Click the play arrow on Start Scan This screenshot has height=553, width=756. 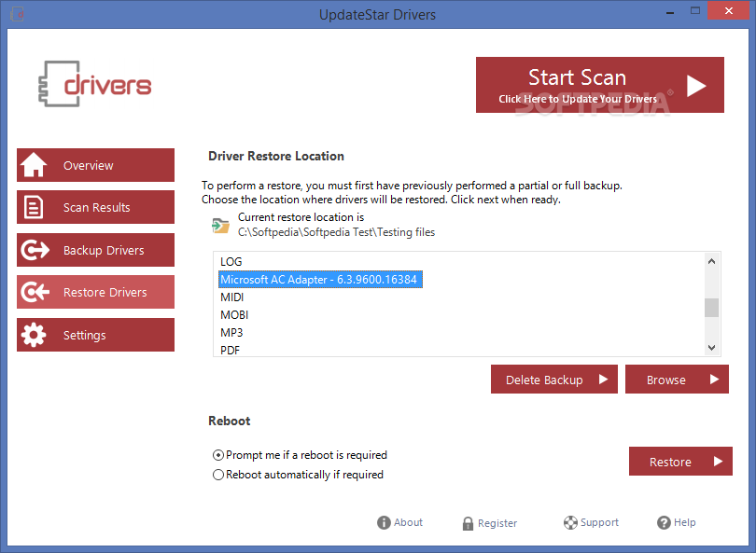(695, 86)
